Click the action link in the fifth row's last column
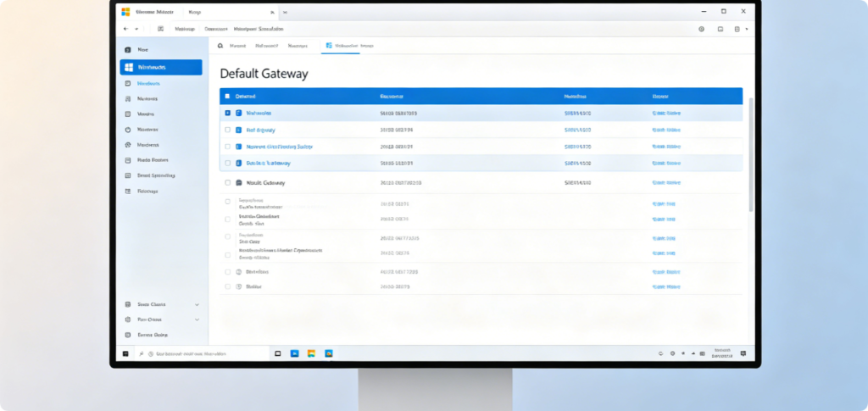Screen dimensions: 868x411 [x=666, y=182]
